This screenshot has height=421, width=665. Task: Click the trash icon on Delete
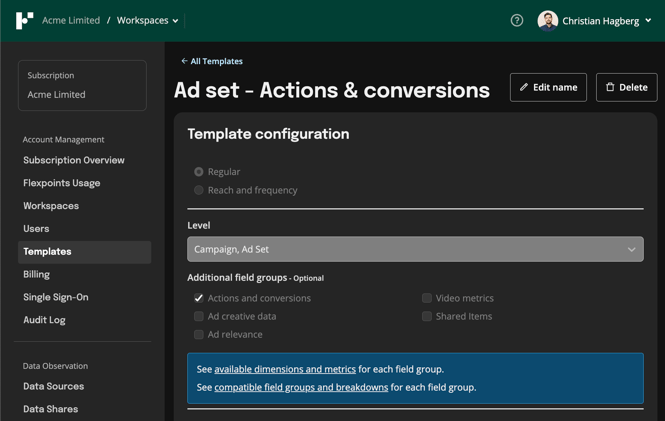point(610,87)
